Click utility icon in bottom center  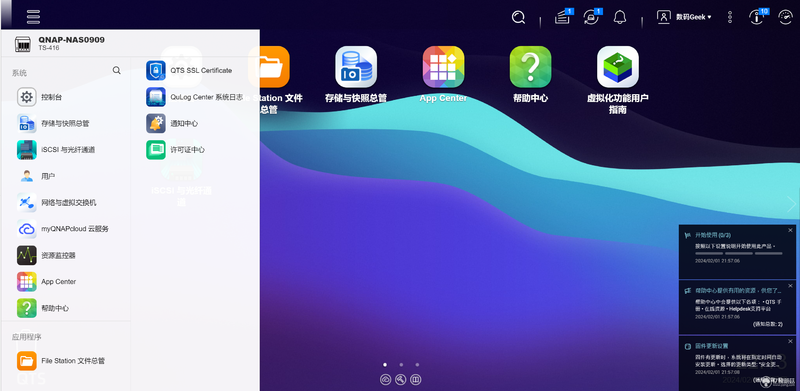click(401, 380)
